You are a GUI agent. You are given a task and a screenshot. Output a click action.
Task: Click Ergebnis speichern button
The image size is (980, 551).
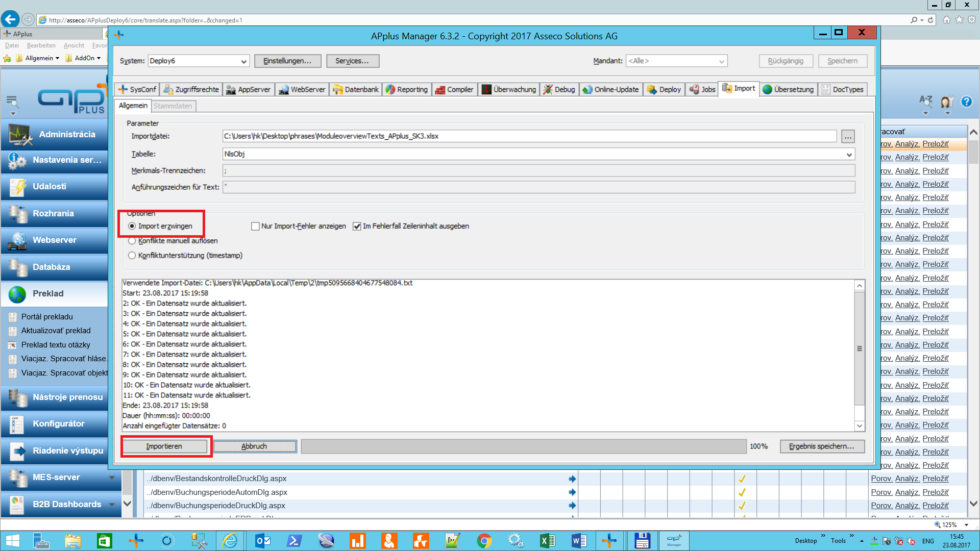click(822, 446)
